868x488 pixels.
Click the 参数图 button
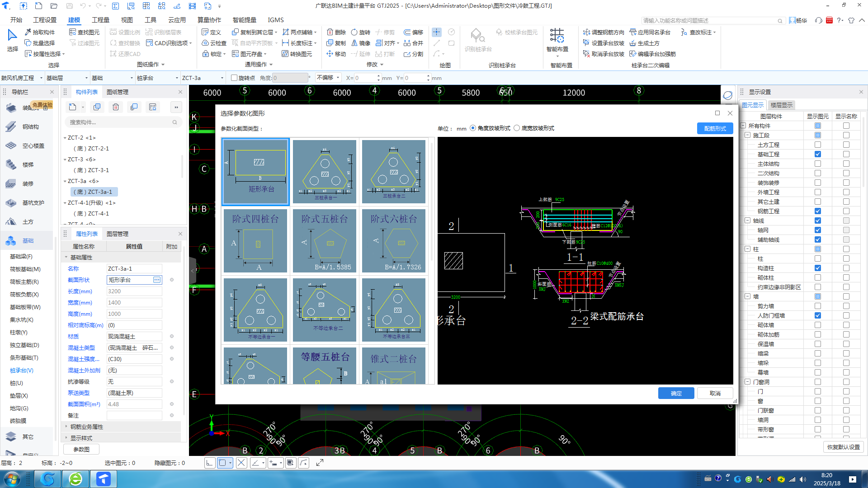(x=81, y=449)
